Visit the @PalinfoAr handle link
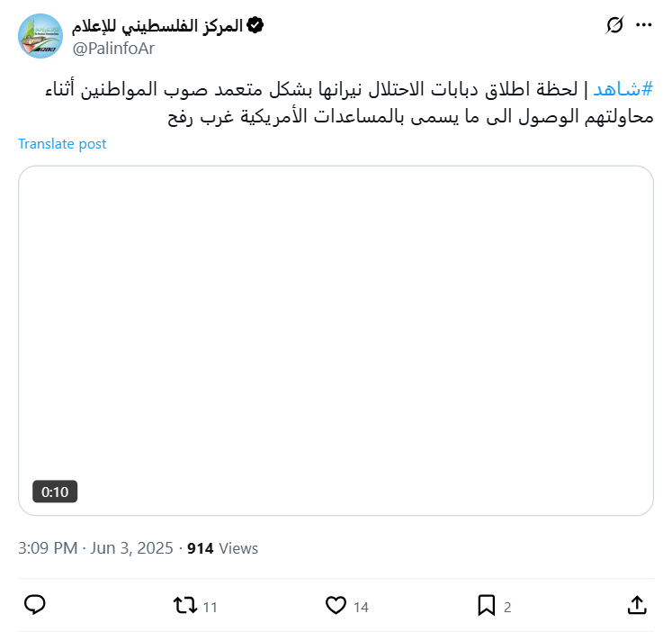The height and width of the screenshot is (632, 672). coord(113,49)
